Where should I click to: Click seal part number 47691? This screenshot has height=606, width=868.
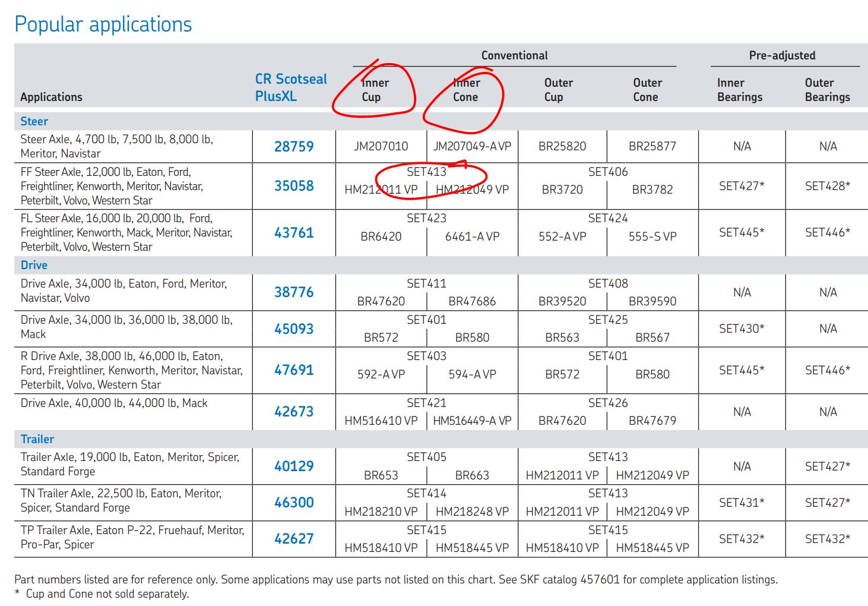pos(294,370)
